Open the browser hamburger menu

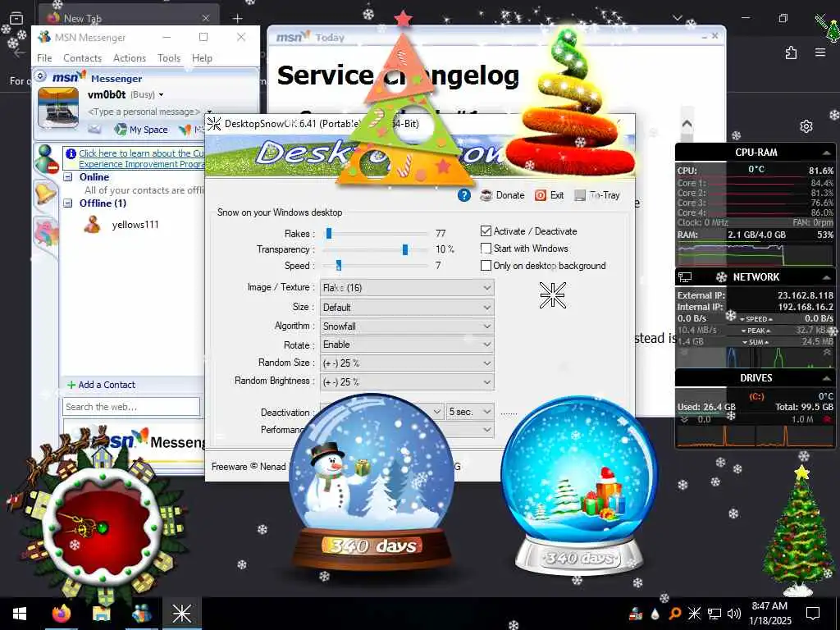820,52
